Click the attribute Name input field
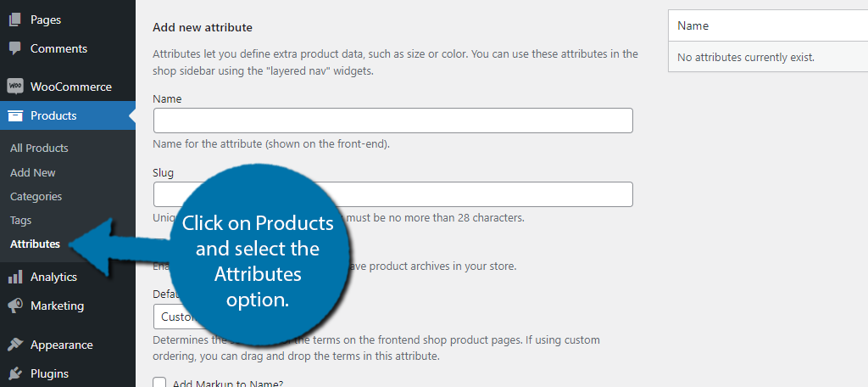This screenshot has height=387, width=868. pyautogui.click(x=393, y=121)
